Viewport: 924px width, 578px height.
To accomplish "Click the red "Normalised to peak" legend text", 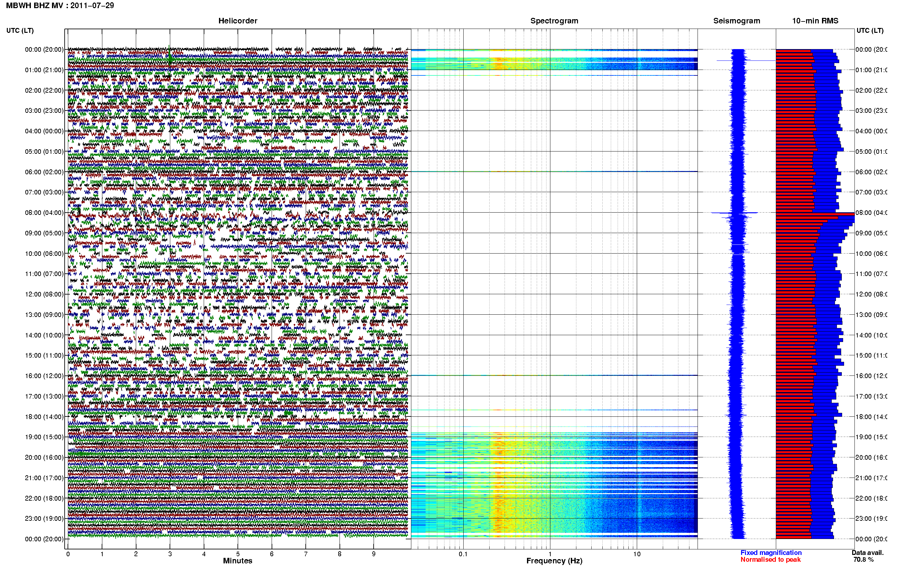I will 770,560.
